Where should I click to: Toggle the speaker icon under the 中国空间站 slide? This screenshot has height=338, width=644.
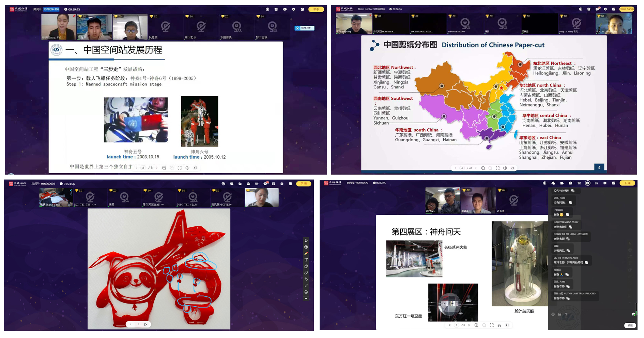(187, 168)
